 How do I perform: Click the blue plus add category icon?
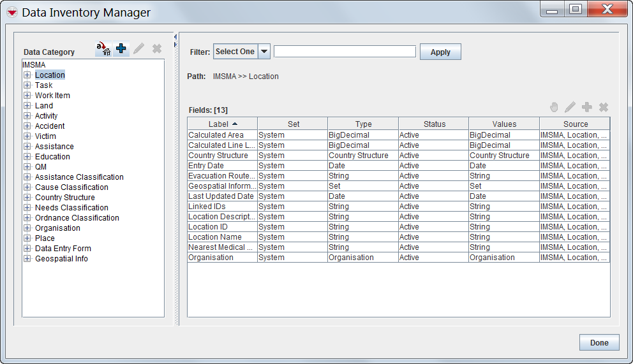point(121,49)
